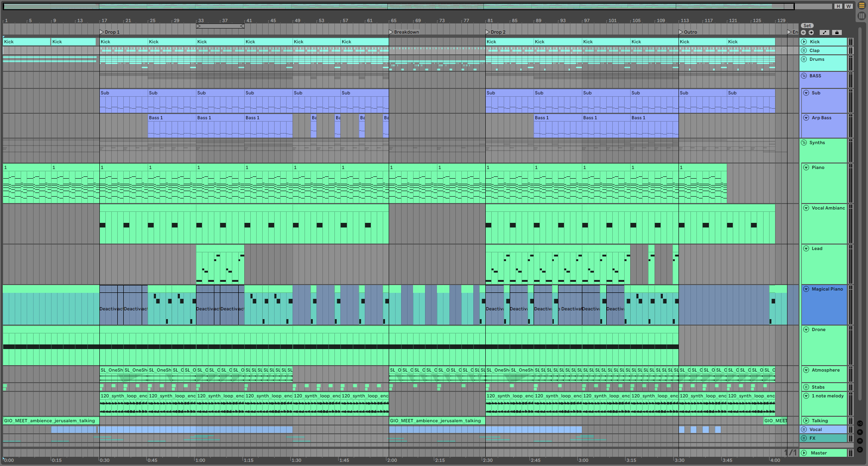Viewport: 868px width, 466px height.
Task: Toggle the Returns (R) section visibility
Action: 860,432
